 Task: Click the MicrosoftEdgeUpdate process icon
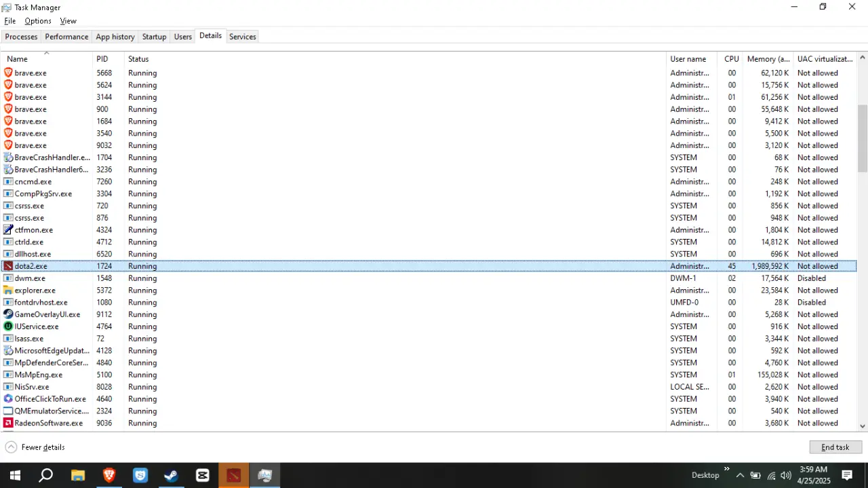tap(8, 351)
